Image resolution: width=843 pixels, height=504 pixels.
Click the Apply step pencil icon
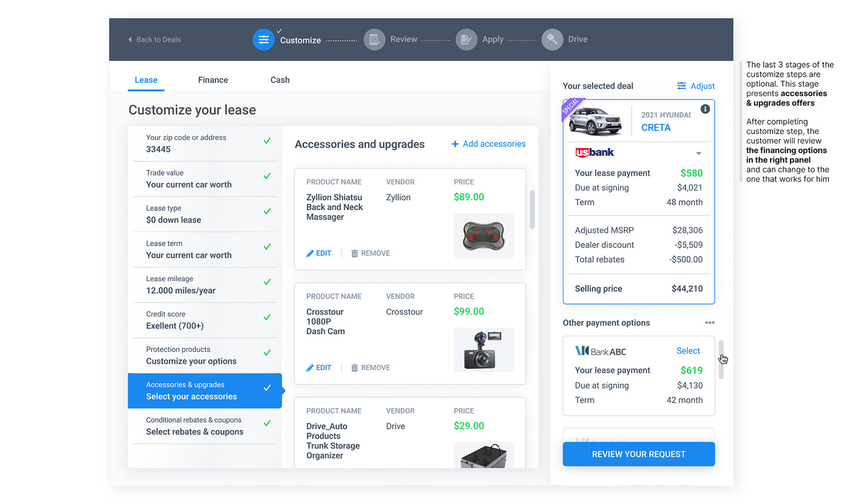tap(466, 40)
